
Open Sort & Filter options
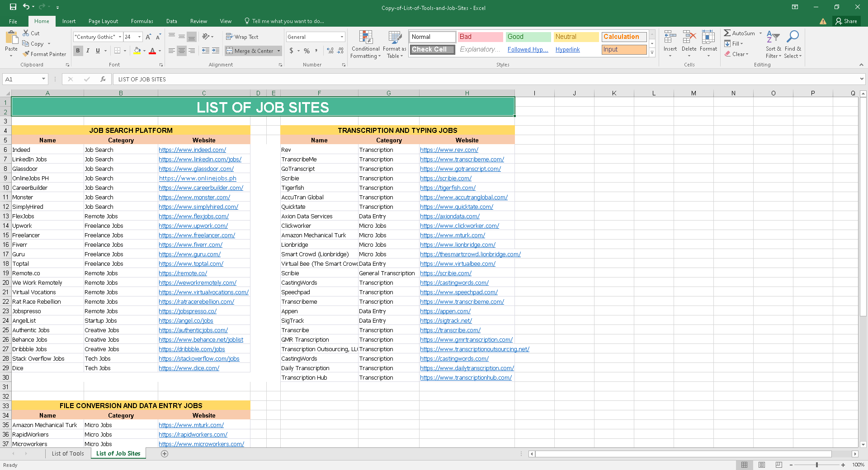(774, 44)
